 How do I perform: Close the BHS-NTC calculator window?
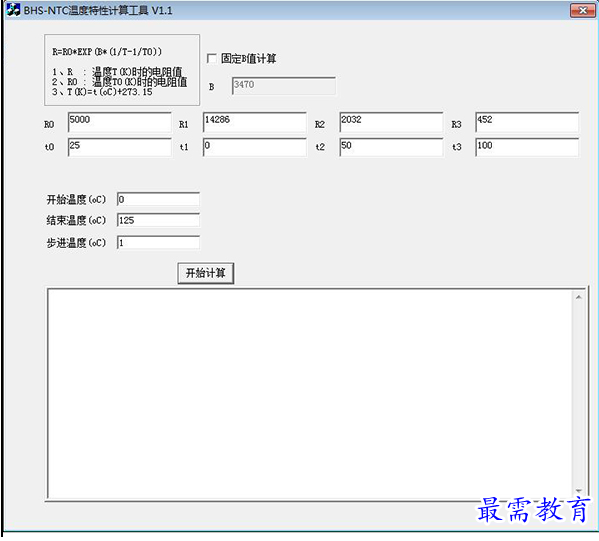click(x=582, y=10)
